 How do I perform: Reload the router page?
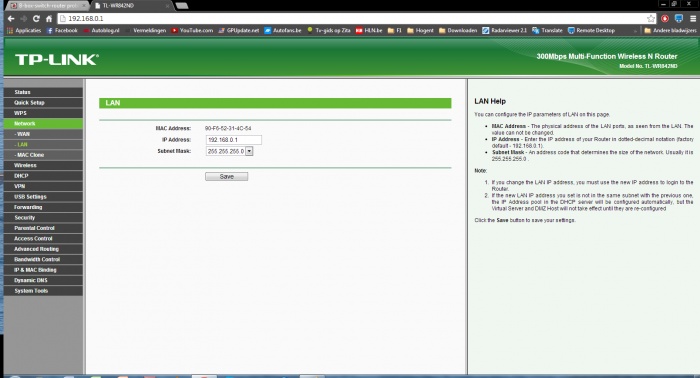click(36, 19)
